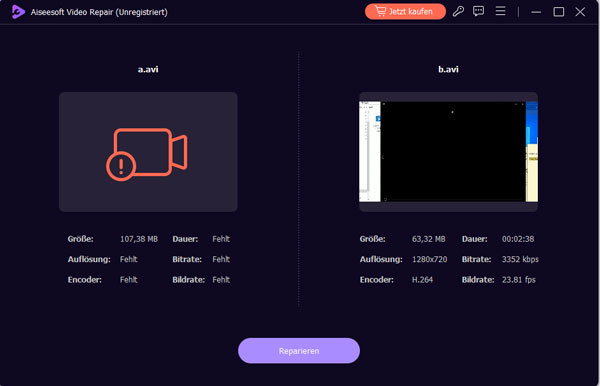Select the b.avi sample video thumbnail

[448, 151]
